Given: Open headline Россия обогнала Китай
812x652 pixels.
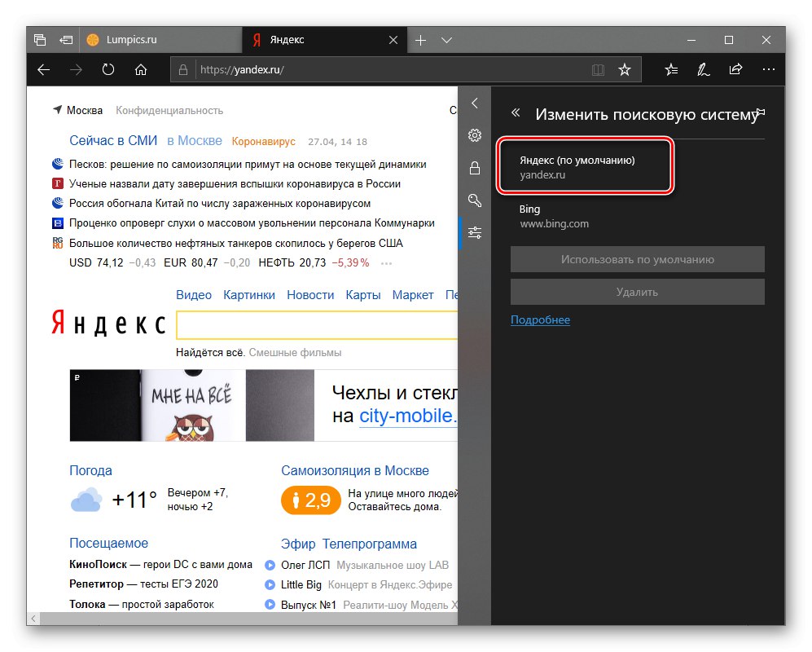Looking at the screenshot, I should (x=220, y=203).
